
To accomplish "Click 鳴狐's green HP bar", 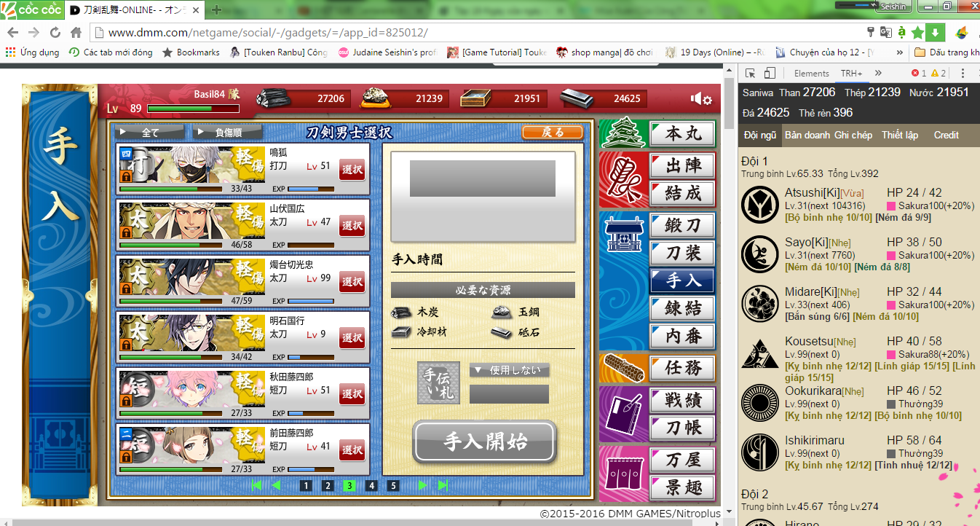I will click(170, 189).
